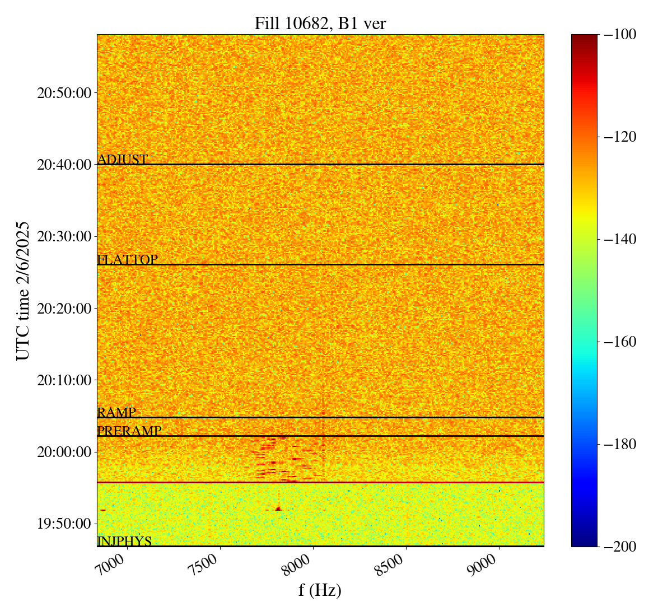The height and width of the screenshot is (616, 672).
Task: Click the plot title 'Fill 10682, B1 ver'
Action: coord(320,23)
